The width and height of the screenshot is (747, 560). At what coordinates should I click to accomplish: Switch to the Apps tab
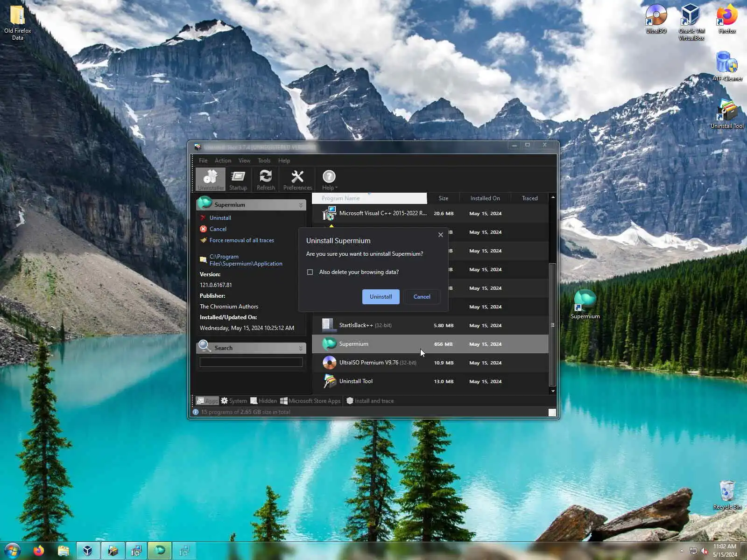(207, 401)
